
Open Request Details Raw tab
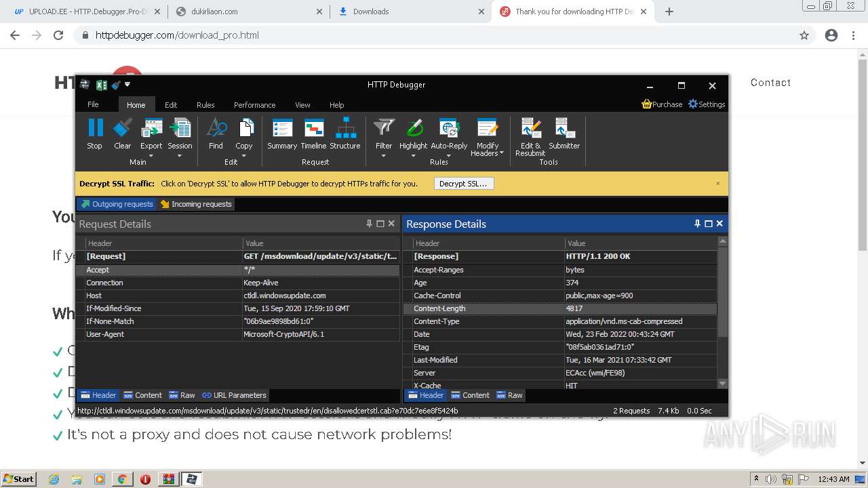pos(182,395)
